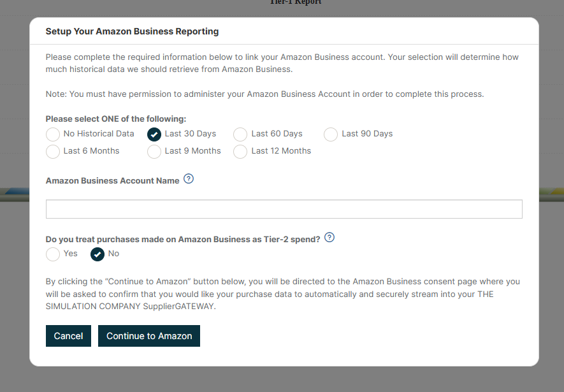Select the Last 6 Months option
The image size is (564, 392).
(x=53, y=152)
